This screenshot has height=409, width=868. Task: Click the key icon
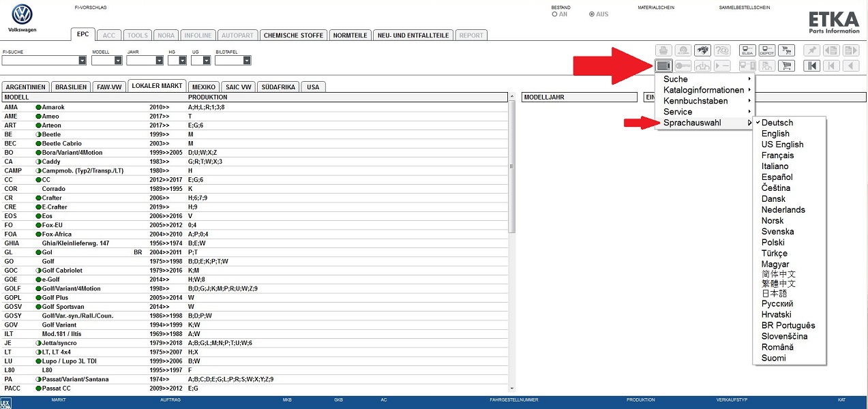[x=683, y=65]
